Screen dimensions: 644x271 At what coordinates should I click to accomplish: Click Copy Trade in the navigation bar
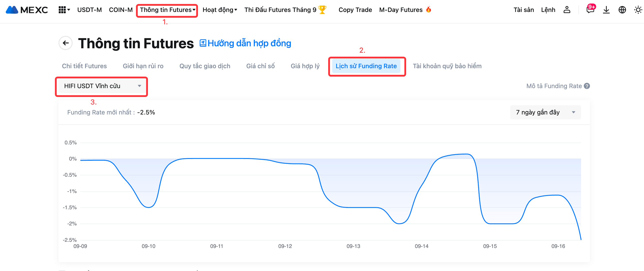(355, 10)
